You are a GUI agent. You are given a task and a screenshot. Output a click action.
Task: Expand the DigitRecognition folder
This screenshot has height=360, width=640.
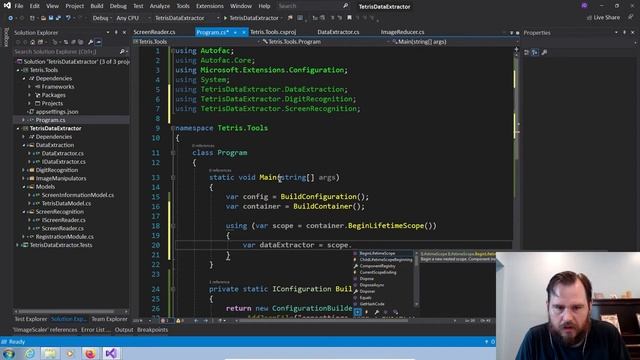point(24,170)
